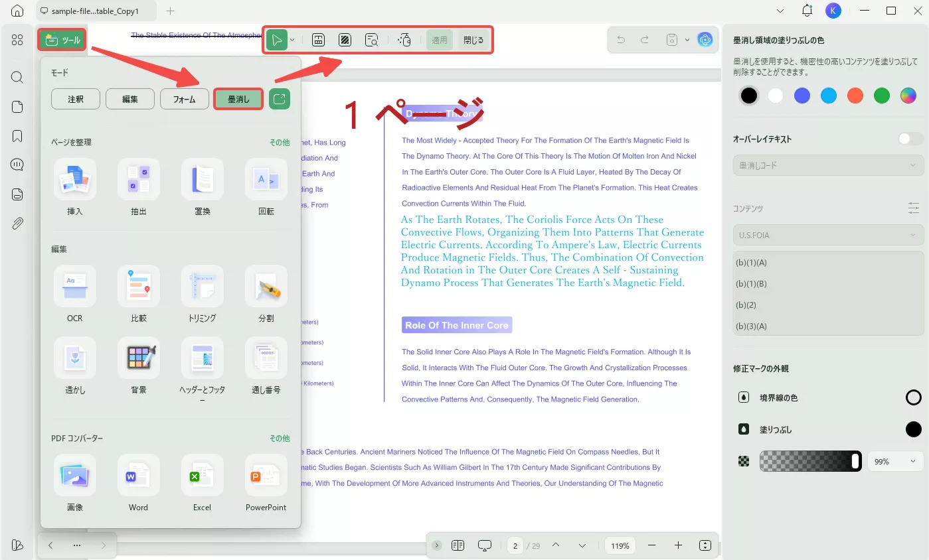
Task: Open the comments panel icon in sidebar
Action: (x=17, y=165)
